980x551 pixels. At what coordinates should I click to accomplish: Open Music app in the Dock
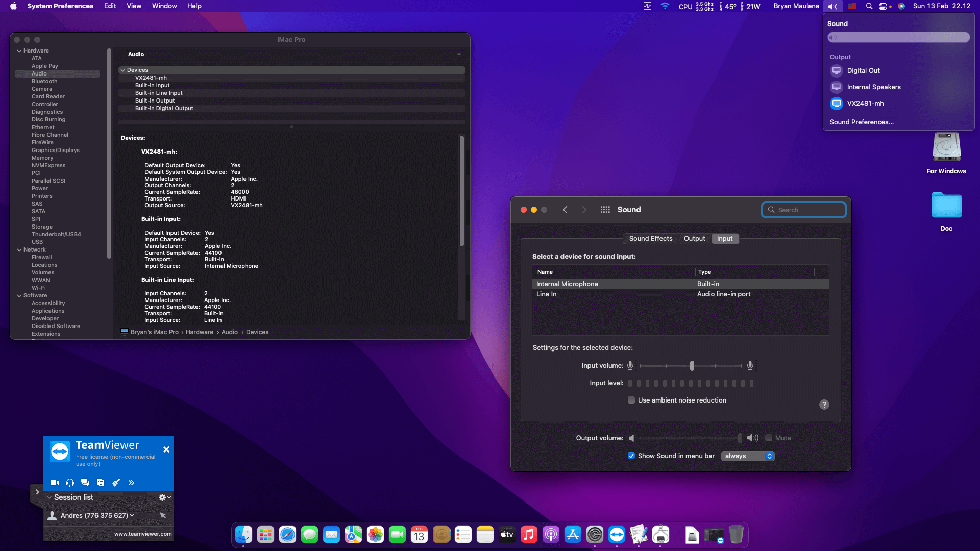pyautogui.click(x=529, y=535)
